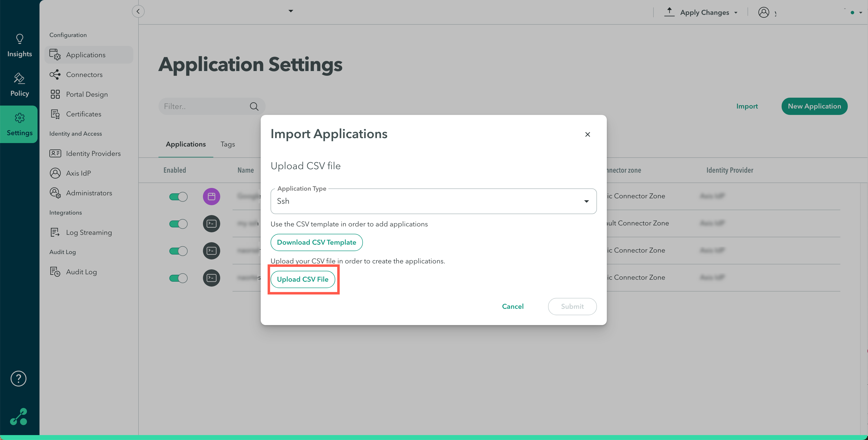Viewport: 868px width, 440px height.
Task: Open the Policy section gavel icon
Action: click(20, 78)
